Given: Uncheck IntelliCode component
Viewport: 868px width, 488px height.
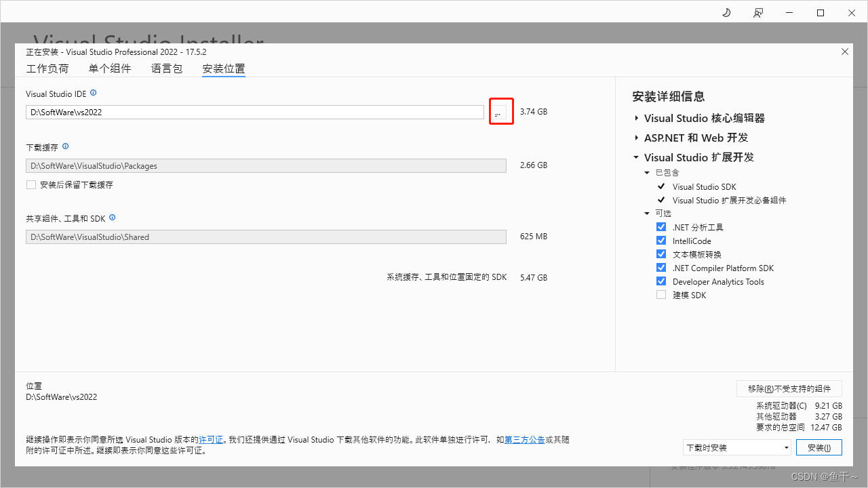Looking at the screenshot, I should tap(661, 241).
